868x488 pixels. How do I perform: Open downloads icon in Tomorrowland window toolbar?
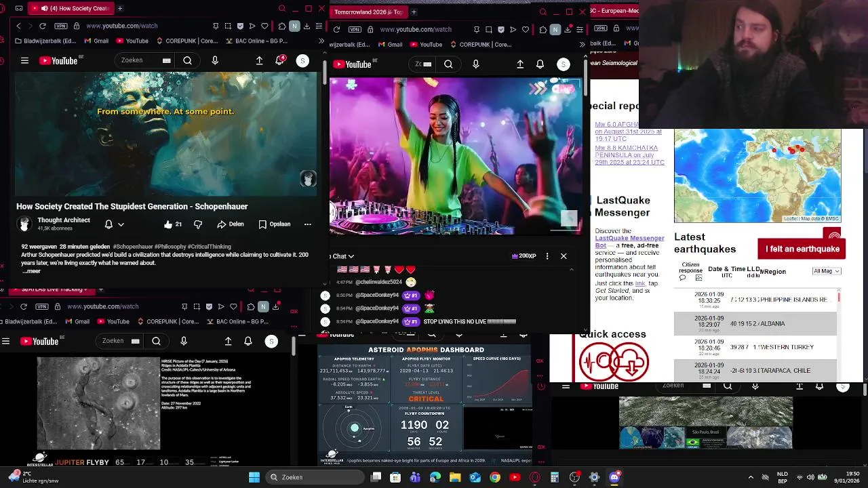pyautogui.click(x=567, y=29)
